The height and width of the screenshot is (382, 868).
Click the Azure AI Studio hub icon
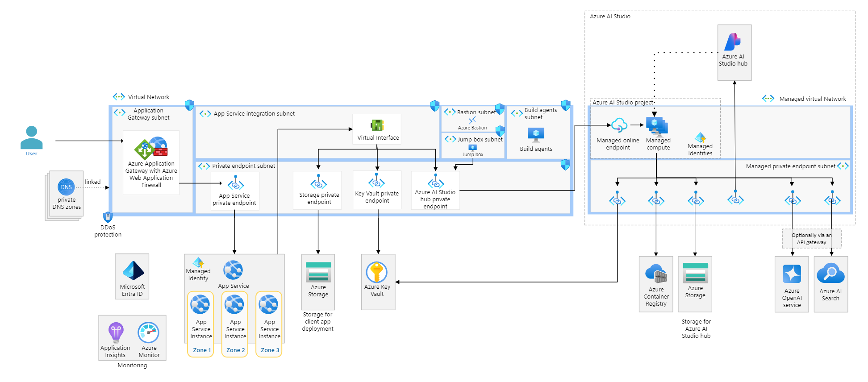(733, 42)
